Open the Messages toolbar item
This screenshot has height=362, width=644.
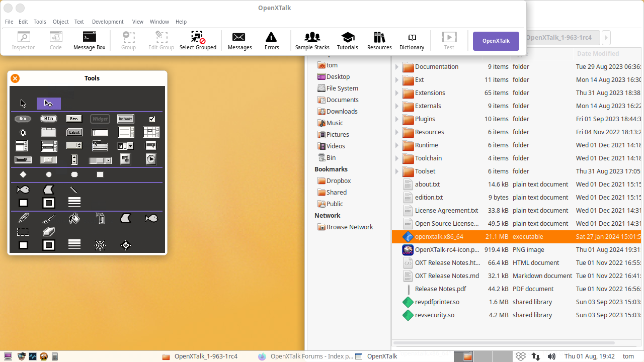tap(239, 40)
